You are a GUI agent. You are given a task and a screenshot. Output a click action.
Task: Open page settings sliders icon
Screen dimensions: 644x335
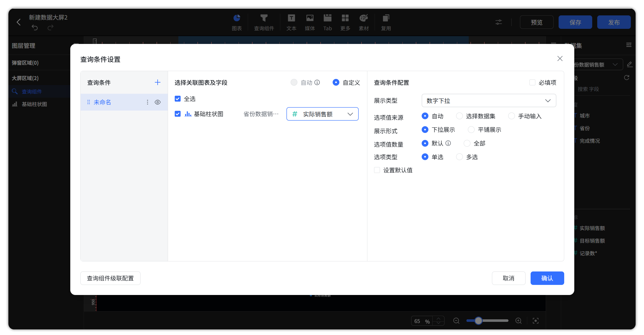point(499,22)
